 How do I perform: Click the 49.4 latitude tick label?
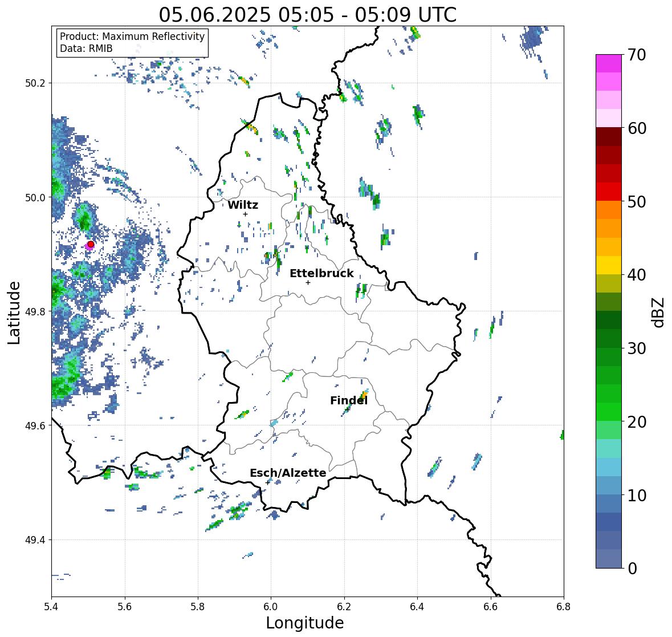coord(36,540)
